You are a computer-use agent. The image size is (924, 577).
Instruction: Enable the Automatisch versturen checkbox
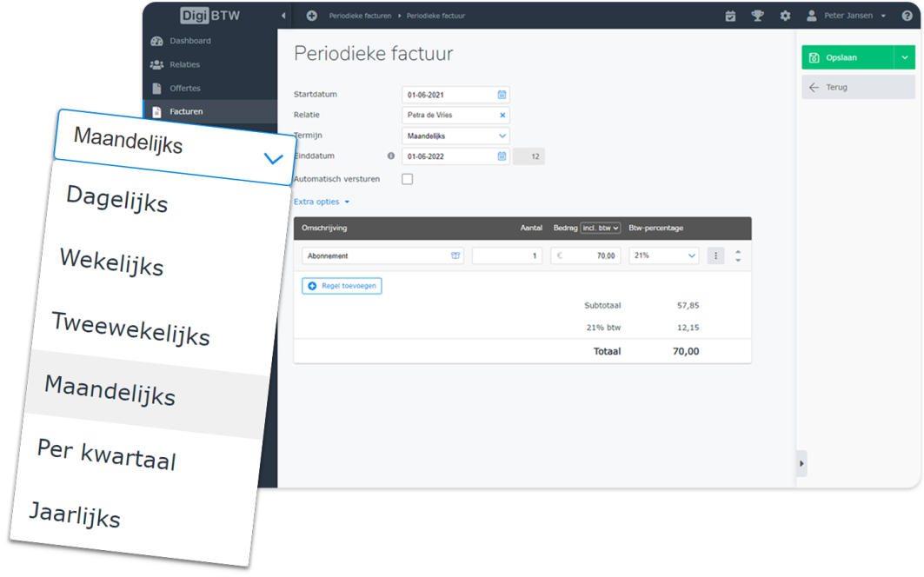click(407, 179)
